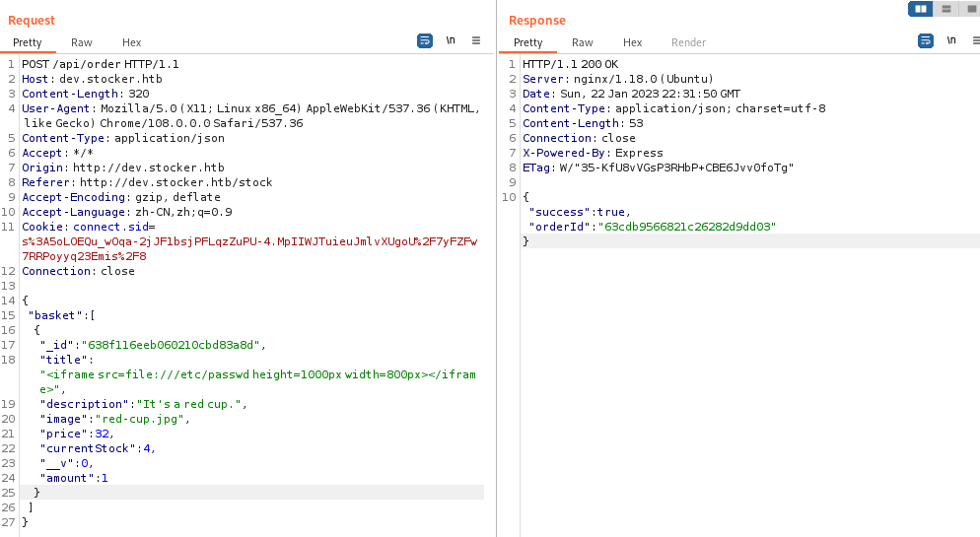The width and height of the screenshot is (980, 537).
Task: Switch Response to Hex tab
Action: click(633, 42)
